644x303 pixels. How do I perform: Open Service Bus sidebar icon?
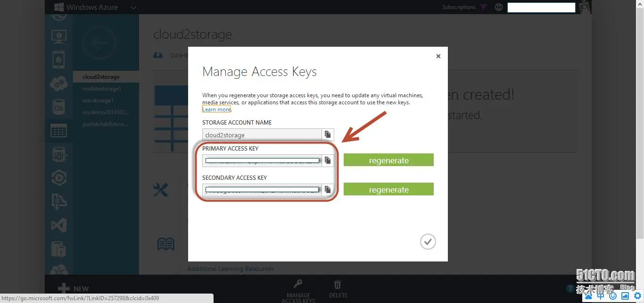click(x=59, y=202)
